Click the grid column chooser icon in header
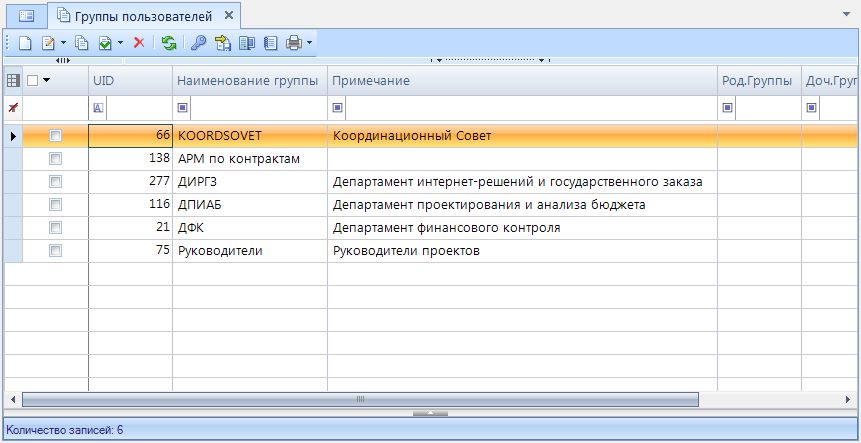 click(x=13, y=80)
